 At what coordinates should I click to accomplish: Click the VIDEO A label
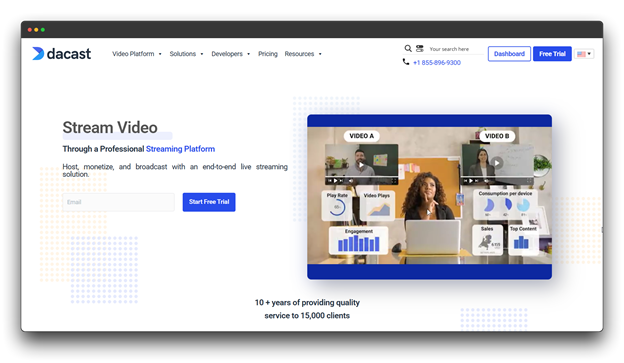pyautogui.click(x=361, y=136)
